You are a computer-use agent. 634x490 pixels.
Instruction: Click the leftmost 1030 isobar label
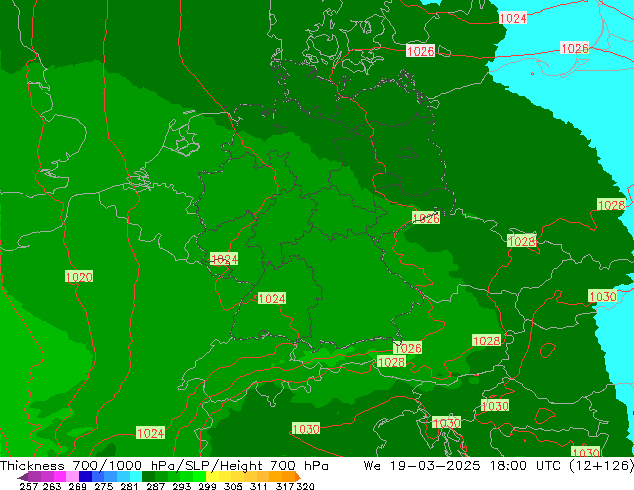(x=306, y=429)
